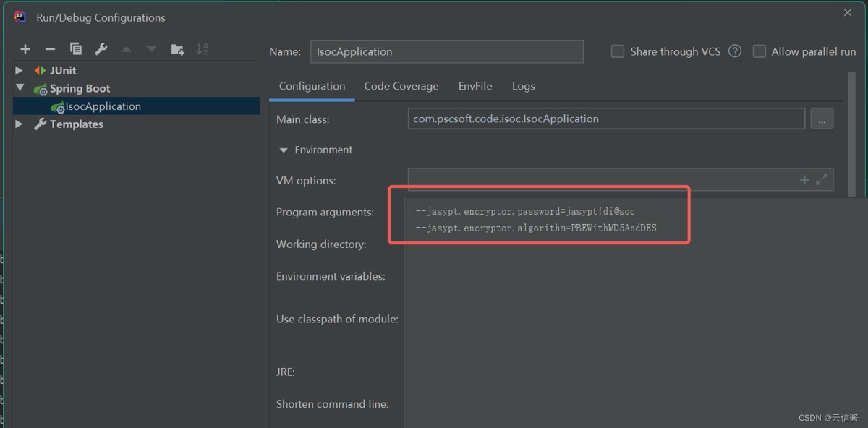Click the Move Up arrow icon
The image size is (868, 428).
click(127, 49)
